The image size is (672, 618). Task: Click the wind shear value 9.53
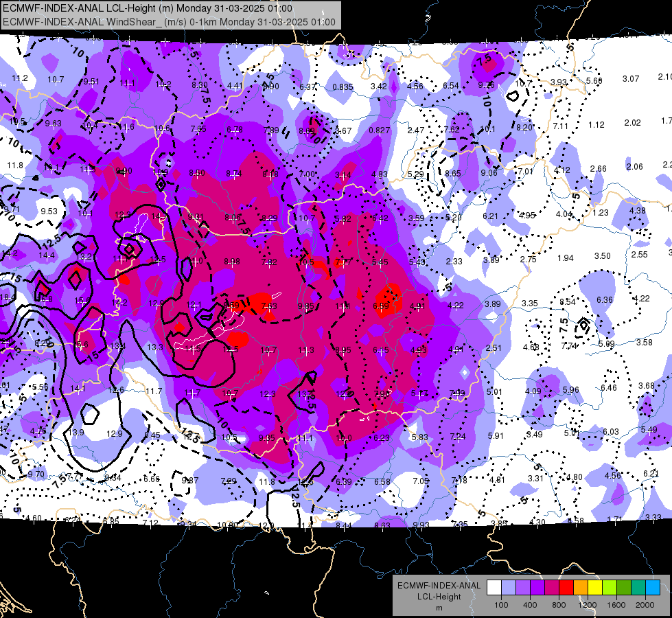tap(49, 211)
